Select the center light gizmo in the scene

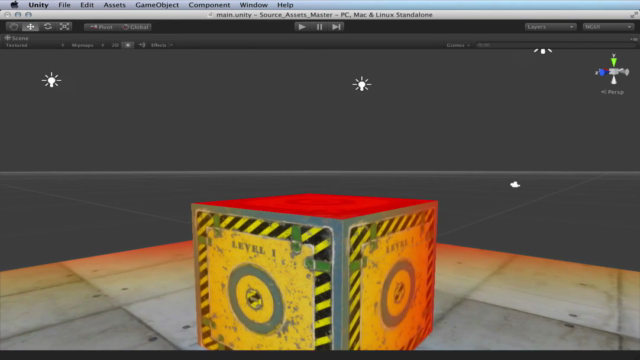tap(362, 84)
